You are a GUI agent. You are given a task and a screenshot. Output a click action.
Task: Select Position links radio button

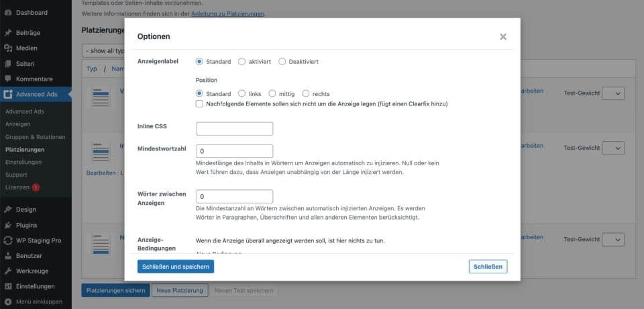pyautogui.click(x=242, y=93)
